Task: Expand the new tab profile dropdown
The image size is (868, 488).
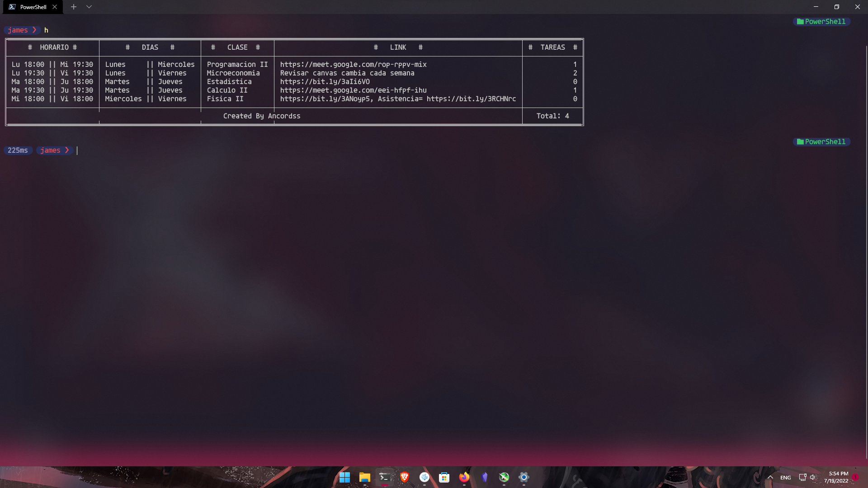Action: pos(89,7)
